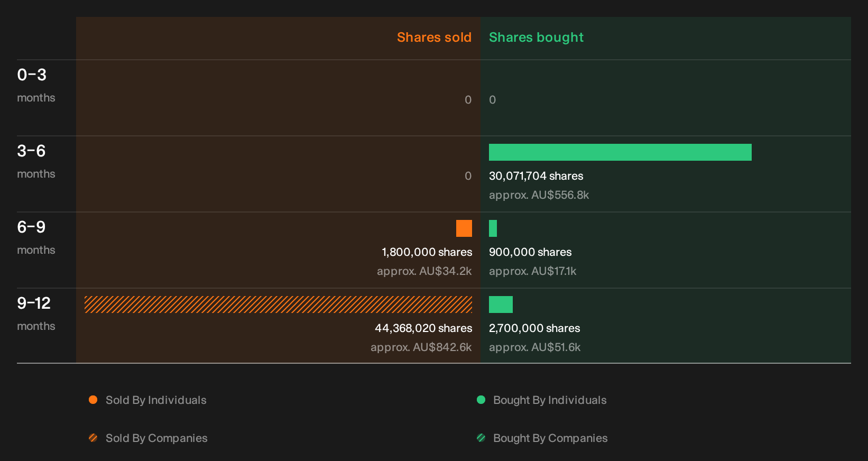Image resolution: width=868 pixels, height=461 pixels.
Task: Click the approx. AU$556.8k amount
Action: pyautogui.click(x=539, y=195)
